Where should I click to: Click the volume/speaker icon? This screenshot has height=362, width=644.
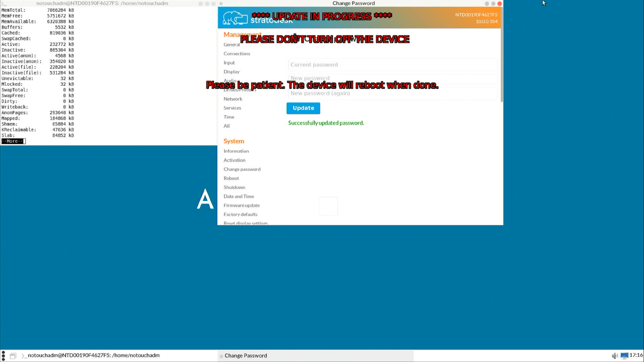point(615,355)
